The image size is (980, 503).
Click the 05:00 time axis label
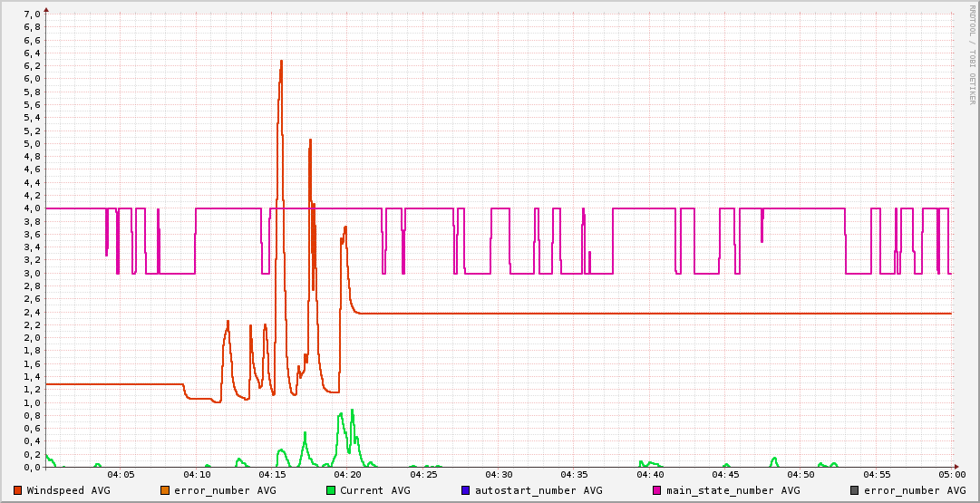click(953, 475)
